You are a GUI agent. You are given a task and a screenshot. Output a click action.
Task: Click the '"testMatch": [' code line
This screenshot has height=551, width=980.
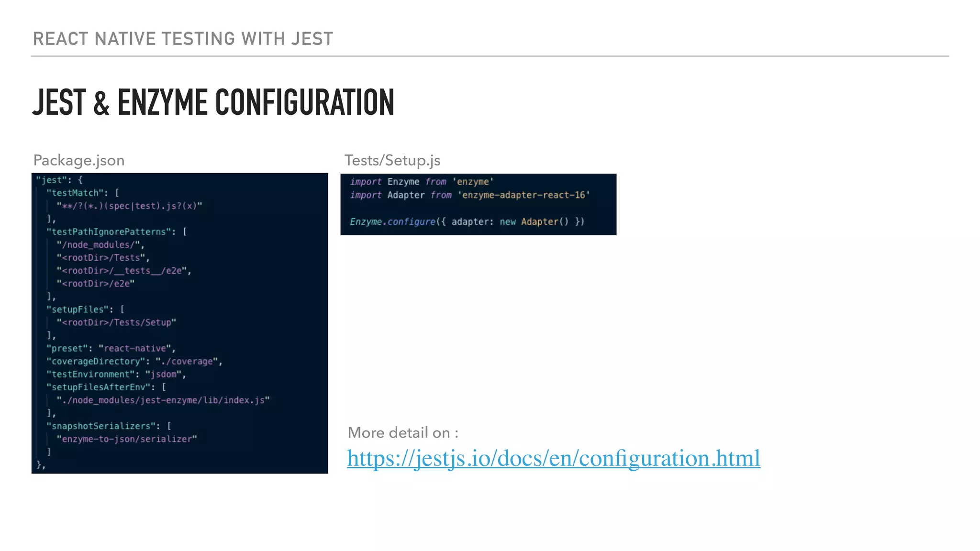pyautogui.click(x=83, y=193)
